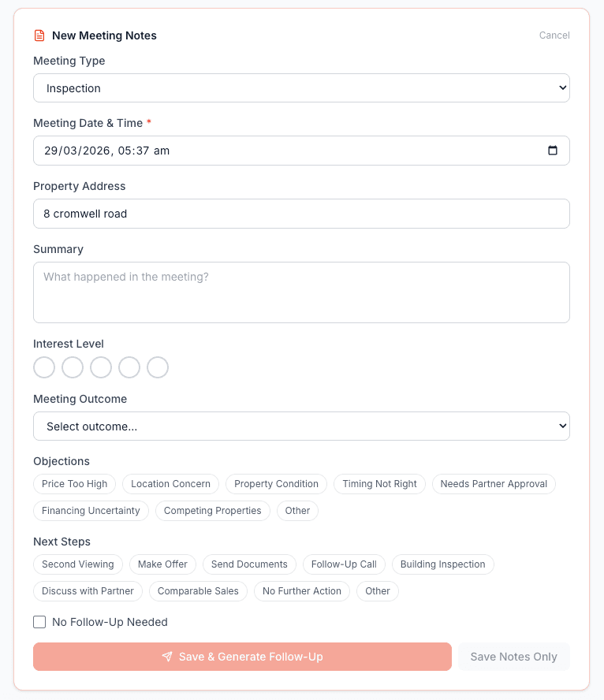Toggle the Price Too High objection chip
Screen dimensions: 604x700
pos(74,484)
